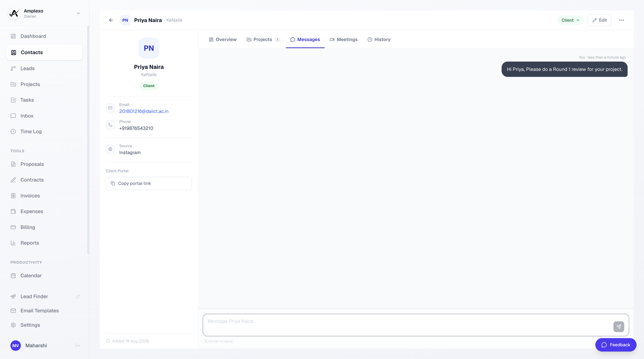This screenshot has height=359, width=644.
Task: Click Copy portal link button
Action: tap(149, 183)
